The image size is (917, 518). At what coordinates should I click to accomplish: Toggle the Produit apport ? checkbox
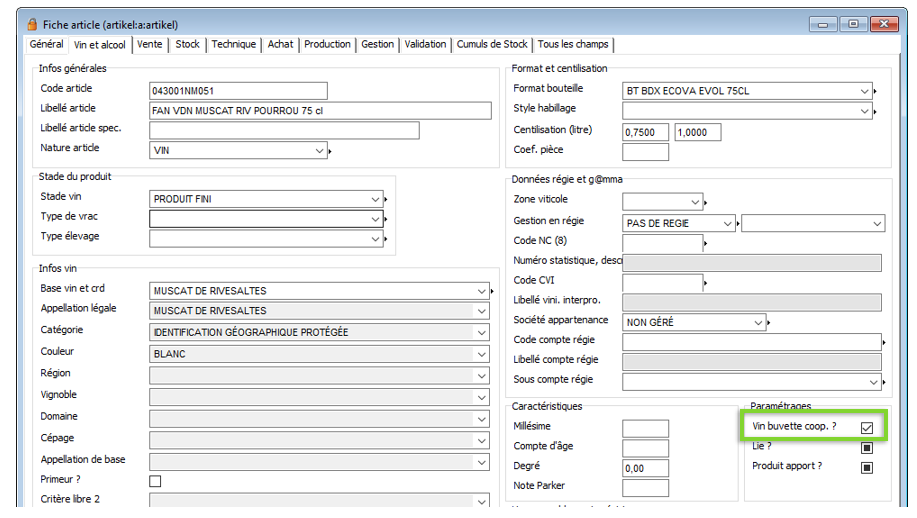pyautogui.click(x=867, y=467)
